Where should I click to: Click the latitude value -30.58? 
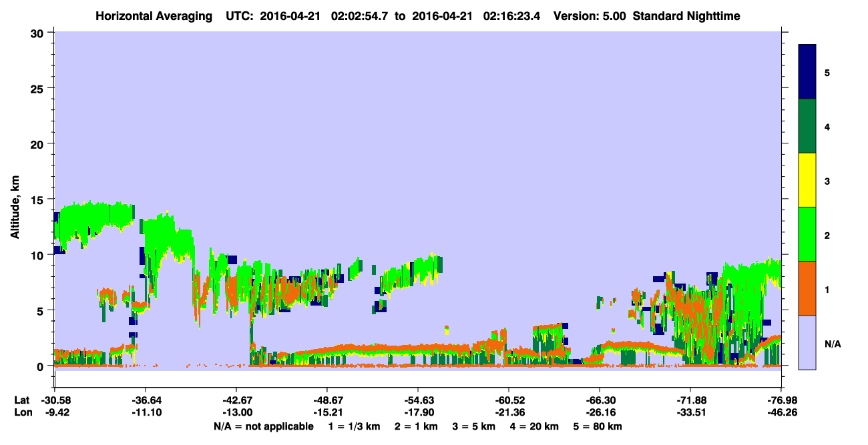pos(55,400)
